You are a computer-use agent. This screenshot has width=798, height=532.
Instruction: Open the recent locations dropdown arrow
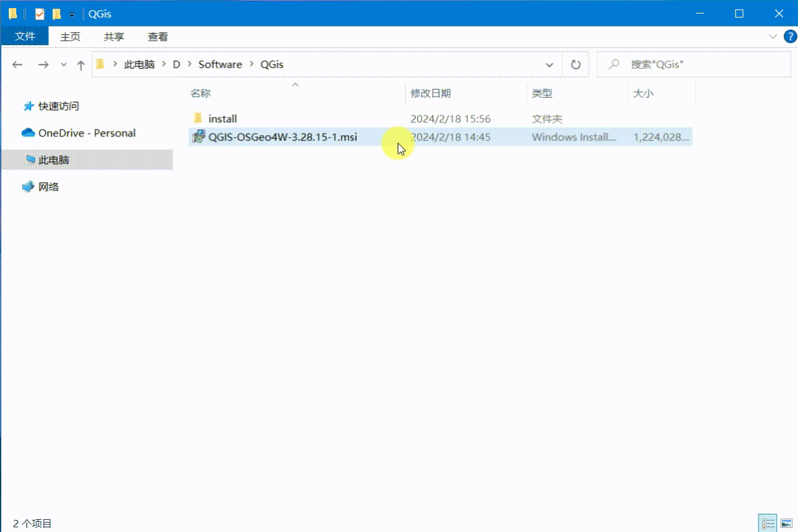coord(63,65)
